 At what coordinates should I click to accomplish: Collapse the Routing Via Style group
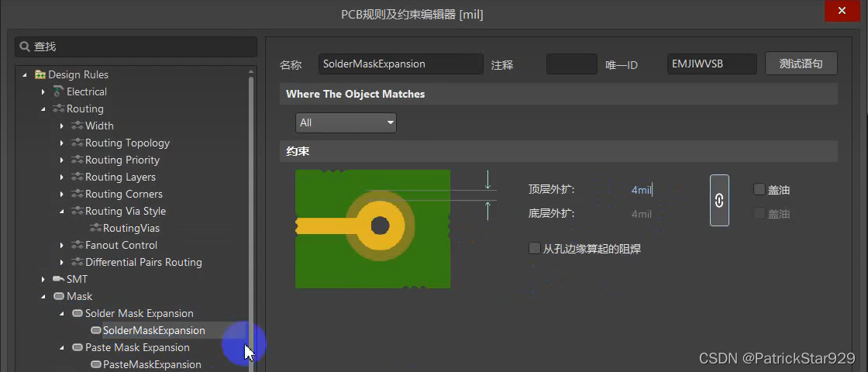(x=61, y=211)
